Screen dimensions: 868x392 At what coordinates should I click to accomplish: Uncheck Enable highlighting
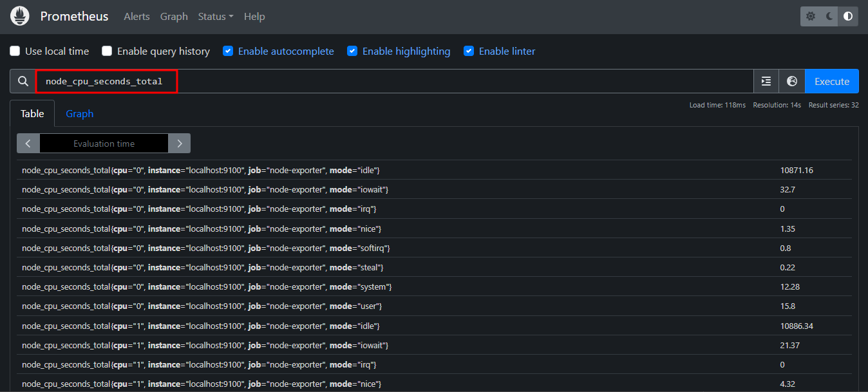tap(352, 51)
